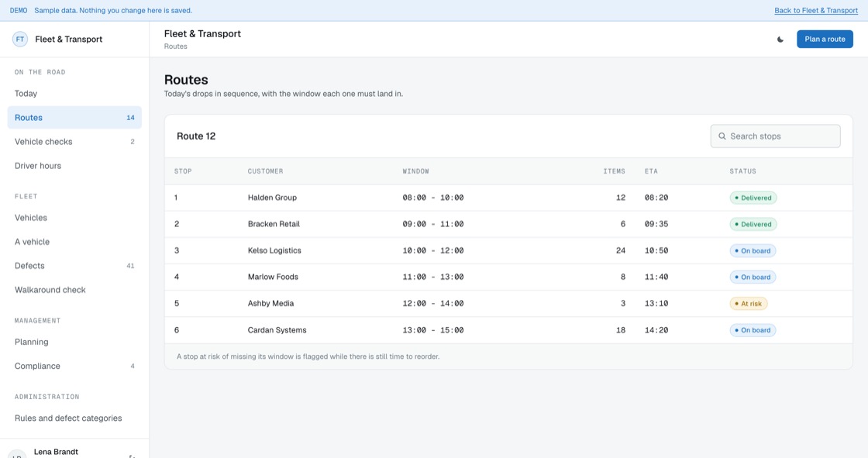Follow the Back to Fleet & Transport link
868x458 pixels.
click(816, 11)
